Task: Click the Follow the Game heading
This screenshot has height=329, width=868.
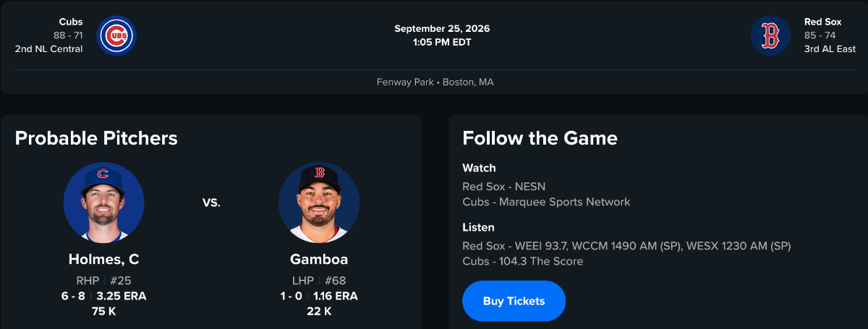Action: [x=540, y=137]
